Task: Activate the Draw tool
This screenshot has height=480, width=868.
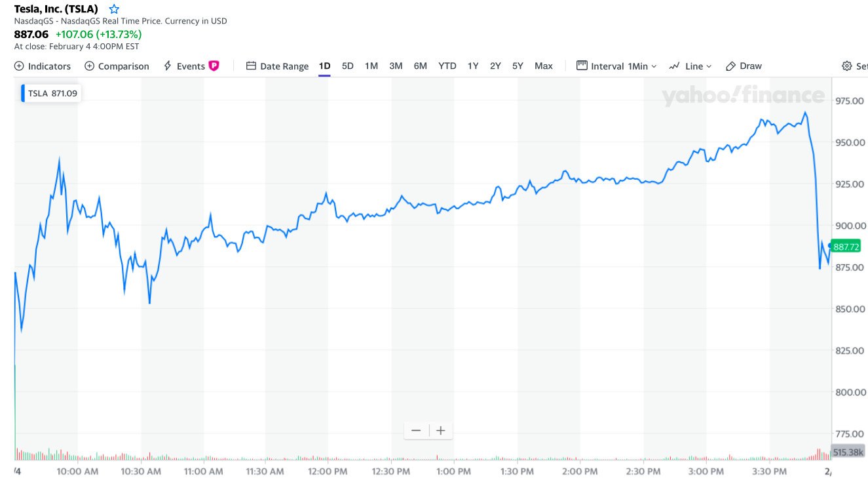Action: point(744,66)
